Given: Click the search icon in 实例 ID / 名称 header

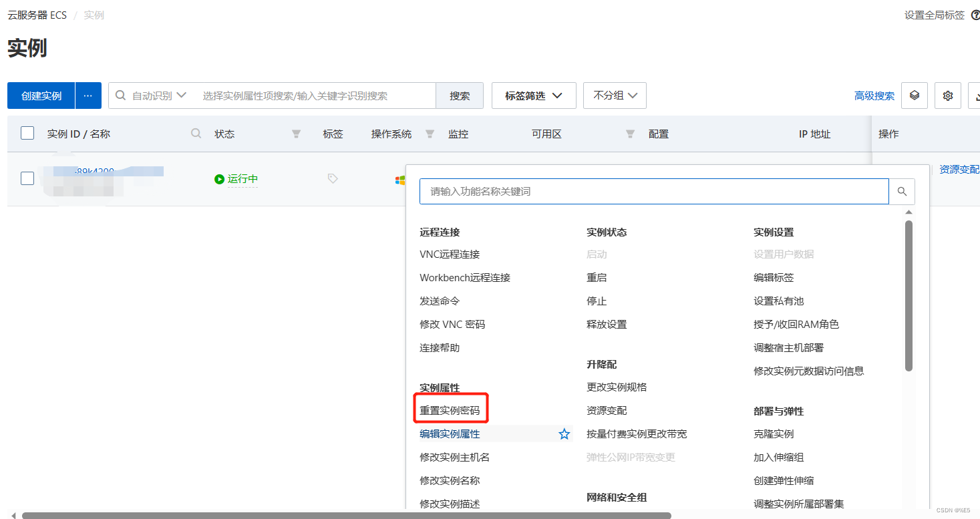Looking at the screenshot, I should pos(196,134).
